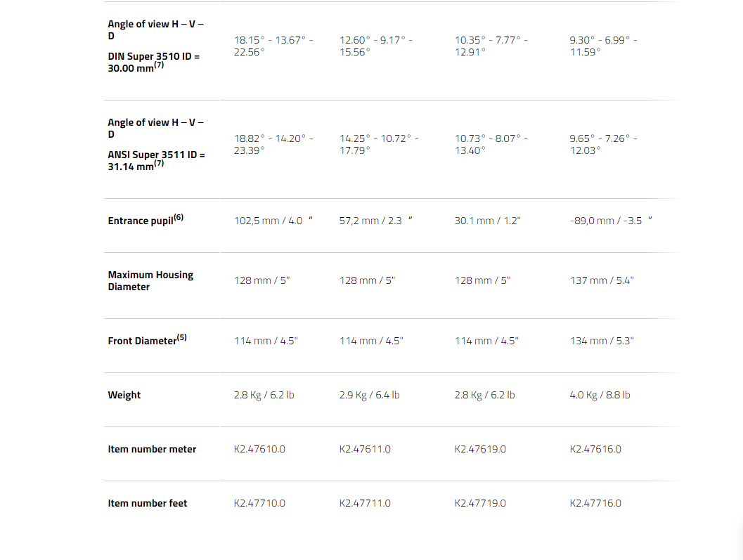Select the 18.15° - 13.67° angle value
This screenshot has width=743, height=560.
point(273,46)
